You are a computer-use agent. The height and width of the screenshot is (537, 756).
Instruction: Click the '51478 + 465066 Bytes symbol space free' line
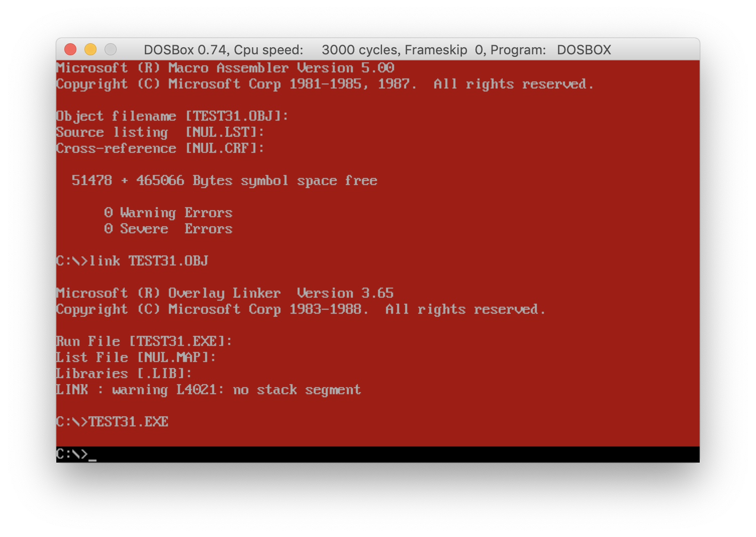tap(225, 181)
